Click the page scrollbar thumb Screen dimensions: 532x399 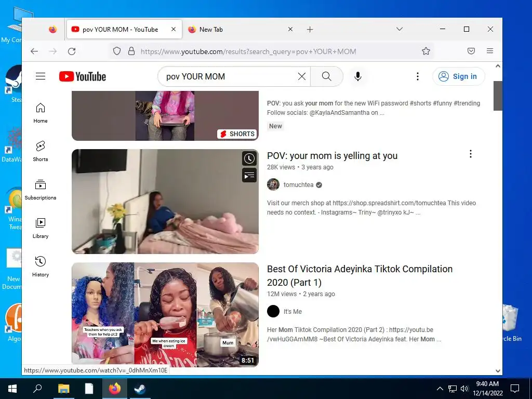coord(498,96)
